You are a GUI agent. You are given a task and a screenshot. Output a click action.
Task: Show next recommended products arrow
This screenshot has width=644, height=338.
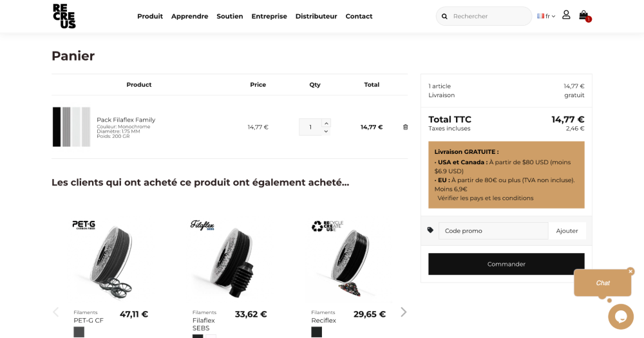[x=404, y=312]
